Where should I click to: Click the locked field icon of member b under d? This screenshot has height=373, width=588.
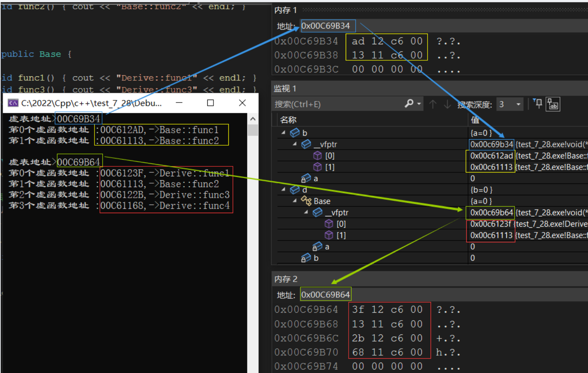pos(306,258)
